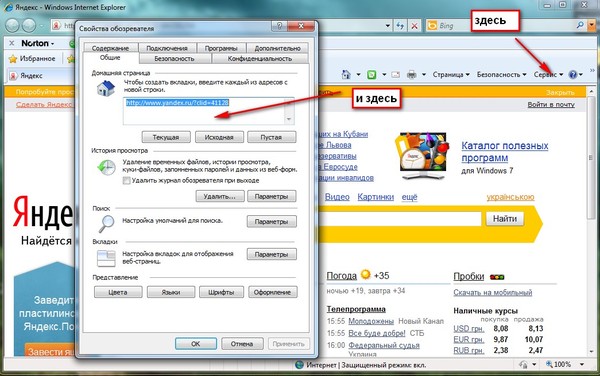Click the refresh arrows icon
The height and width of the screenshot is (376, 600).
pyautogui.click(x=400, y=26)
